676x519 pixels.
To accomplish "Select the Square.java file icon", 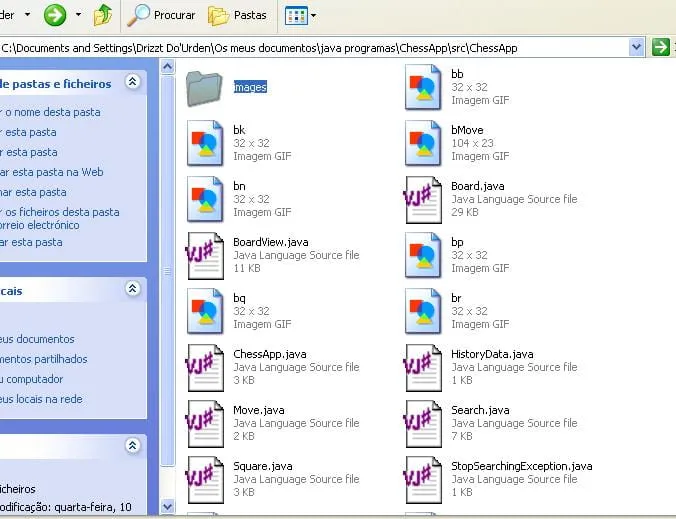I will point(205,480).
